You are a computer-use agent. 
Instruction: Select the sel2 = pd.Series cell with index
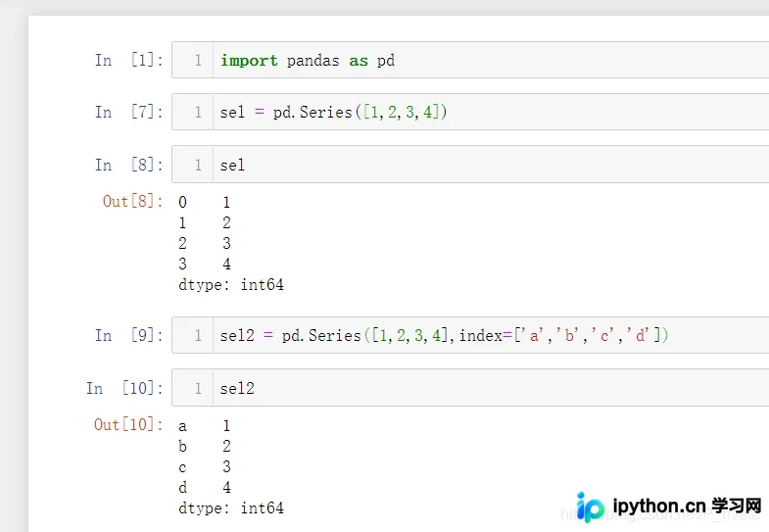[x=470, y=335]
